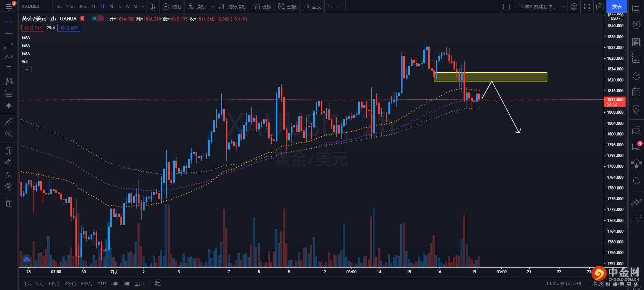Open the ruler measure tool
644x290 pixels.
(9, 122)
